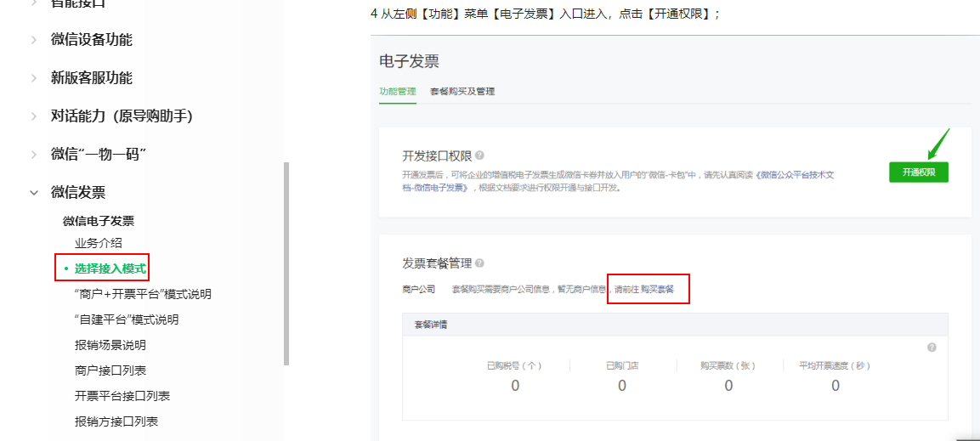Click the 平均开票速度（秒） label
The height and width of the screenshot is (441, 980).
pos(835,366)
